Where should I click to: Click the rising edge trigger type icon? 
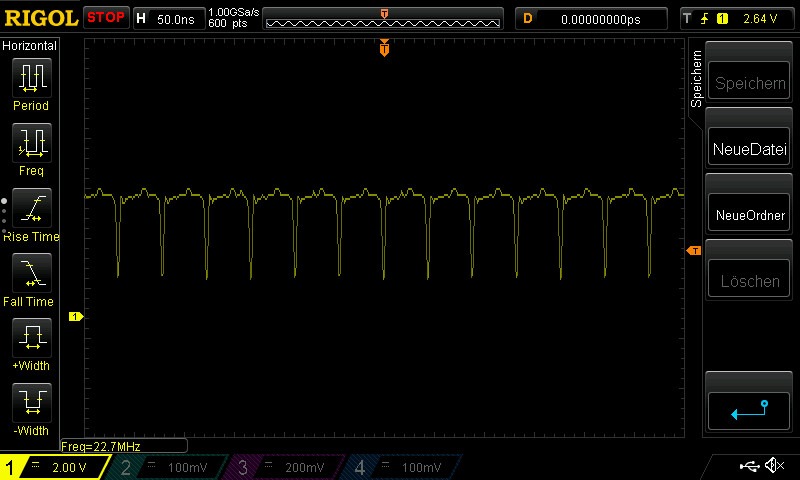click(x=705, y=19)
